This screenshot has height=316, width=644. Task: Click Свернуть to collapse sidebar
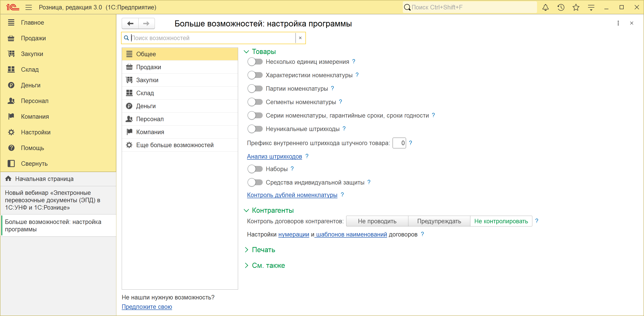click(x=58, y=164)
